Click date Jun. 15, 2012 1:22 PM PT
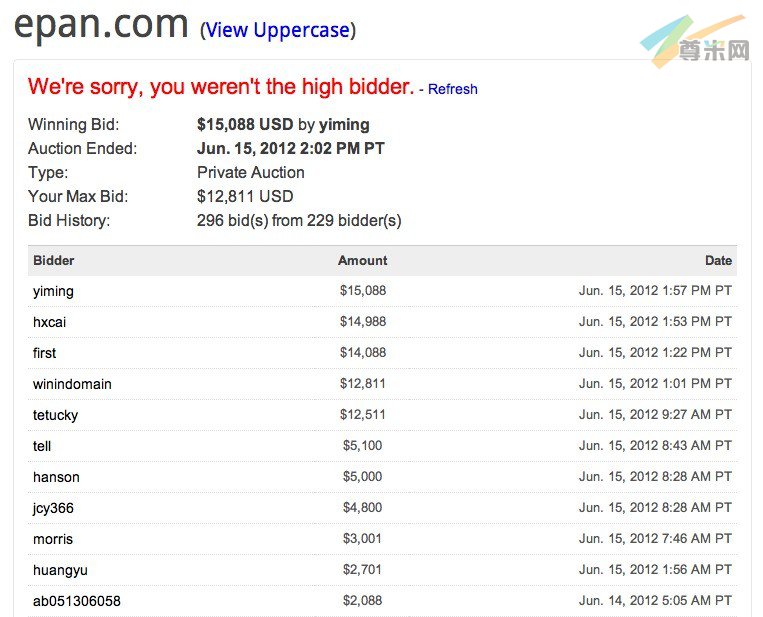The height and width of the screenshot is (617, 763). [x=655, y=352]
